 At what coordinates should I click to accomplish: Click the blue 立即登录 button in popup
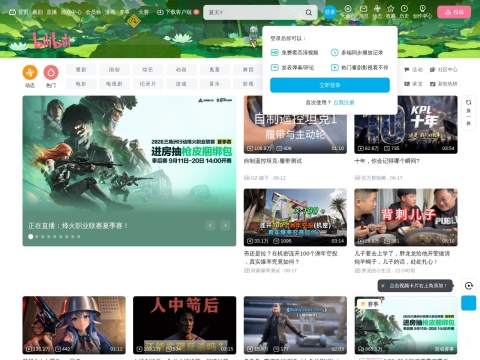(x=330, y=85)
